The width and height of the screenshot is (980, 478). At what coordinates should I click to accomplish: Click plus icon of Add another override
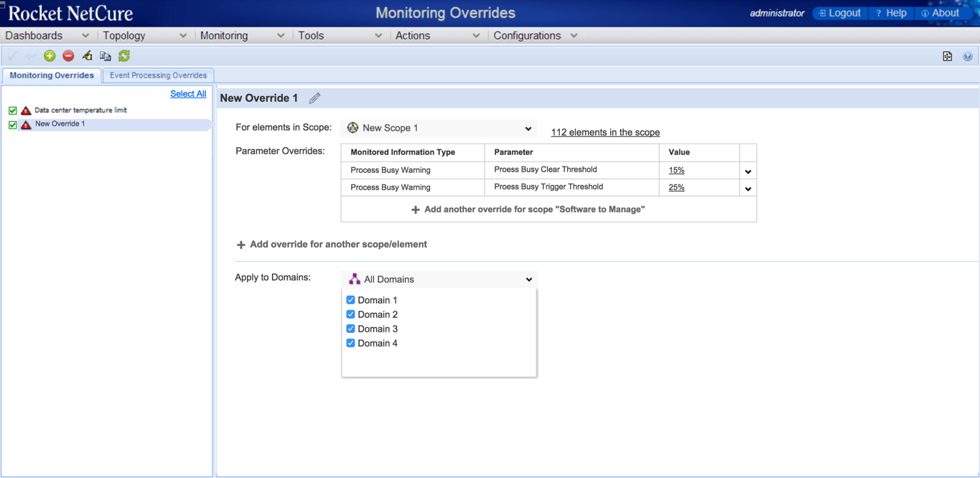[415, 210]
